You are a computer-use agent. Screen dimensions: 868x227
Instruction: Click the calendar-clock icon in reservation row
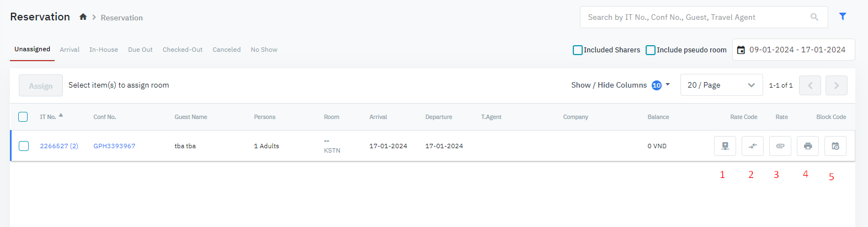coord(835,146)
